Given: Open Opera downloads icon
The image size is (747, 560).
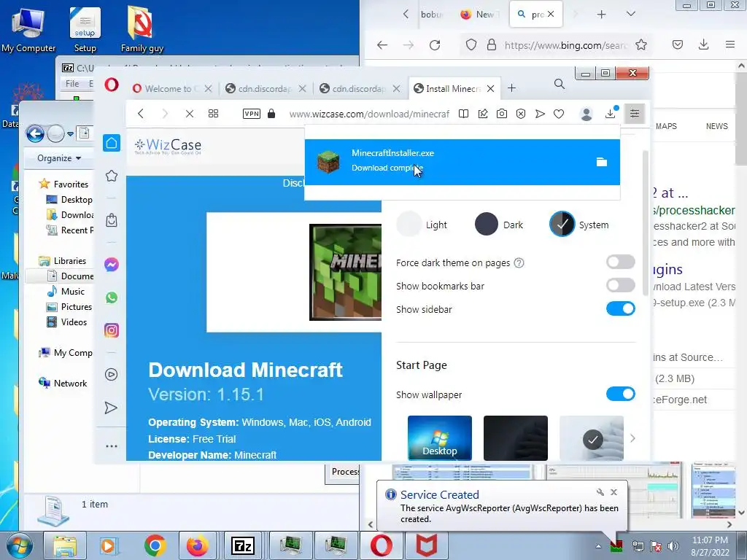Looking at the screenshot, I should coord(611,113).
